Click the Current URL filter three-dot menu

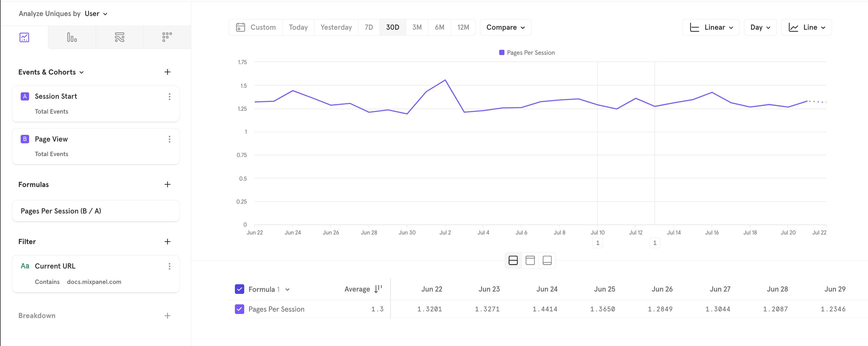pos(169,266)
